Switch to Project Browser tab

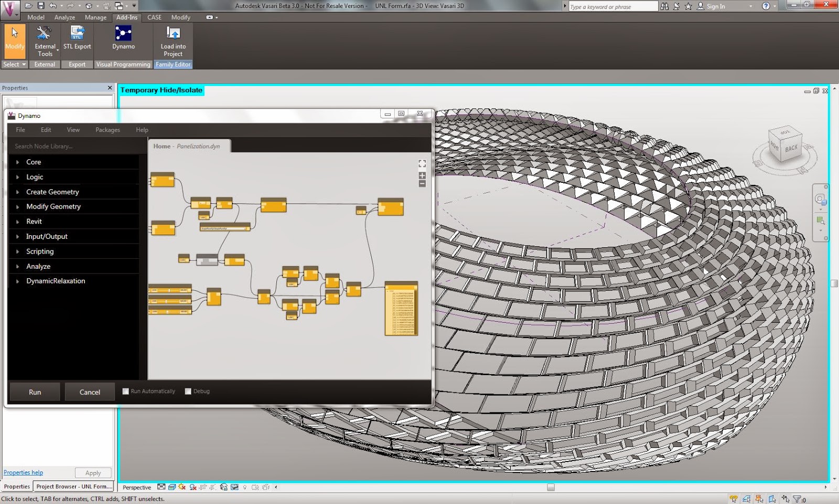point(74,486)
